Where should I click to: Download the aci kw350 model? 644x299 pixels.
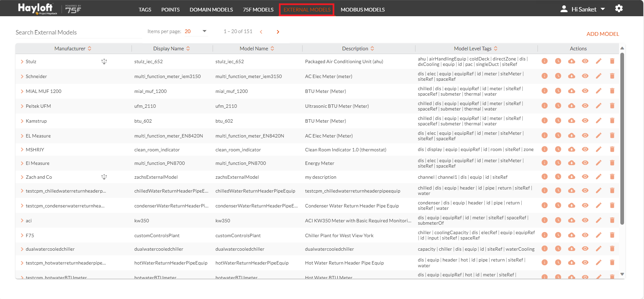coord(571,220)
